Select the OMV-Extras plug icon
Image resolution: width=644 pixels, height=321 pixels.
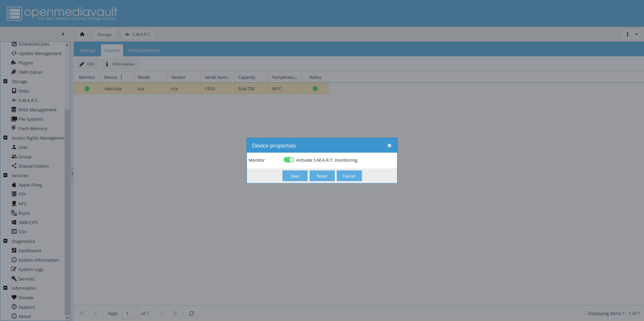[14, 72]
